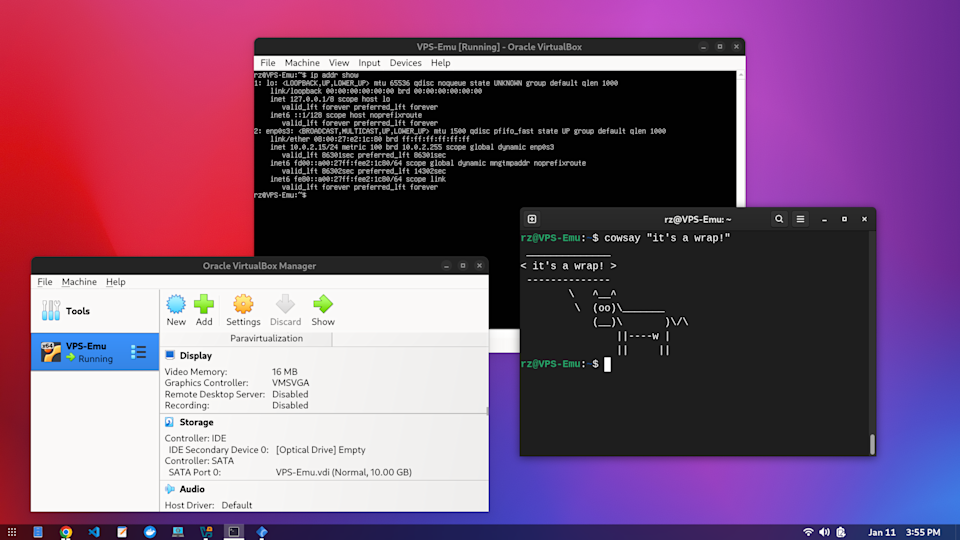
Task: Click the Display section header
Action: [195, 355]
